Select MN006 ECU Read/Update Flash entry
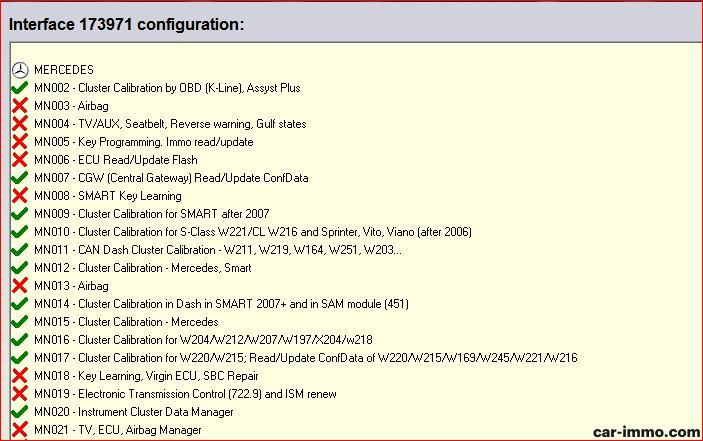Image resolution: width=703 pixels, height=441 pixels. [x=115, y=160]
